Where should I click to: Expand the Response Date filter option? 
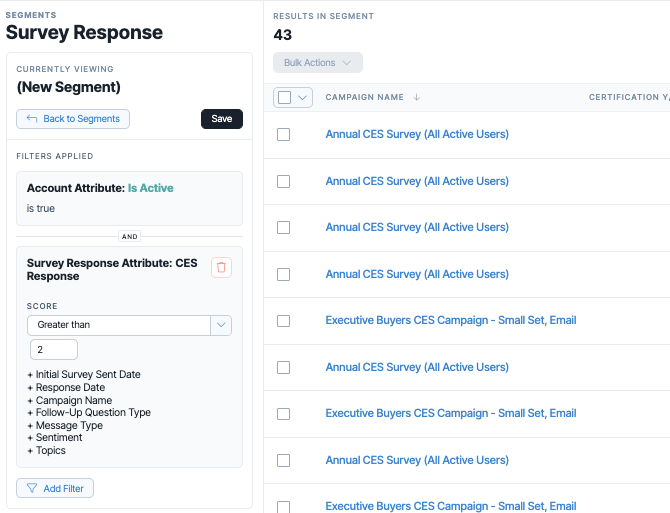click(66, 387)
